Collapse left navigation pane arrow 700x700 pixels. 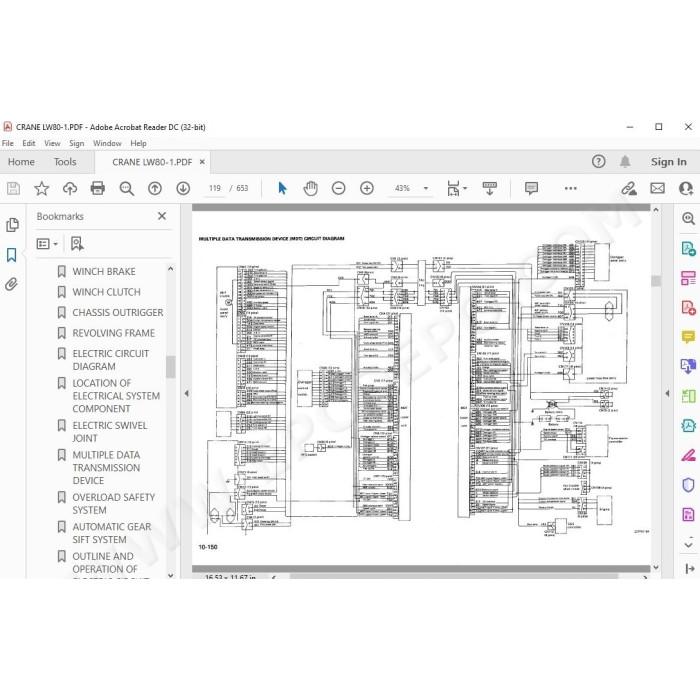coord(187,393)
